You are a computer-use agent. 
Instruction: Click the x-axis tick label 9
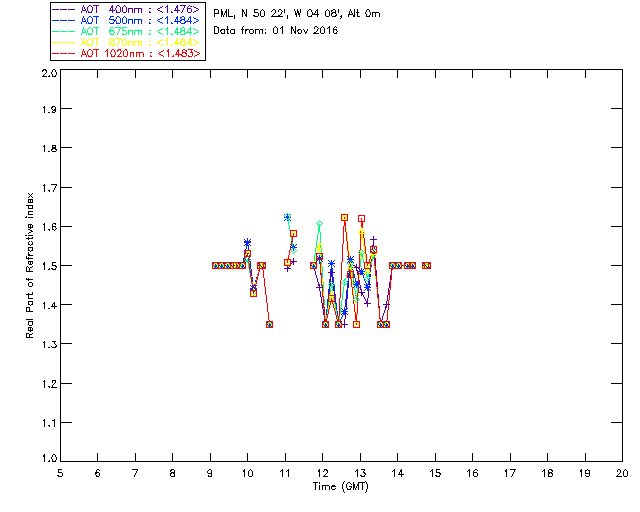coord(210,473)
